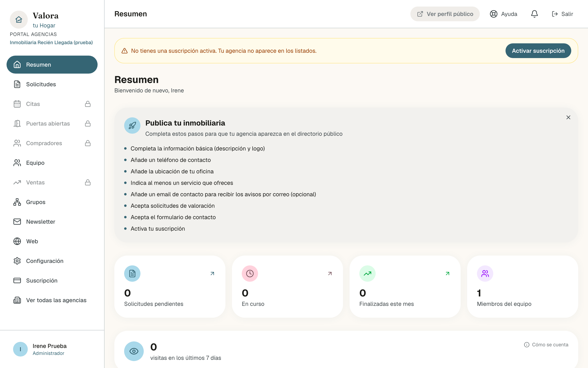Screen dimensions: 588x368
Task: Click 'Activa tu suscripción' checklist item
Action: [x=158, y=229]
